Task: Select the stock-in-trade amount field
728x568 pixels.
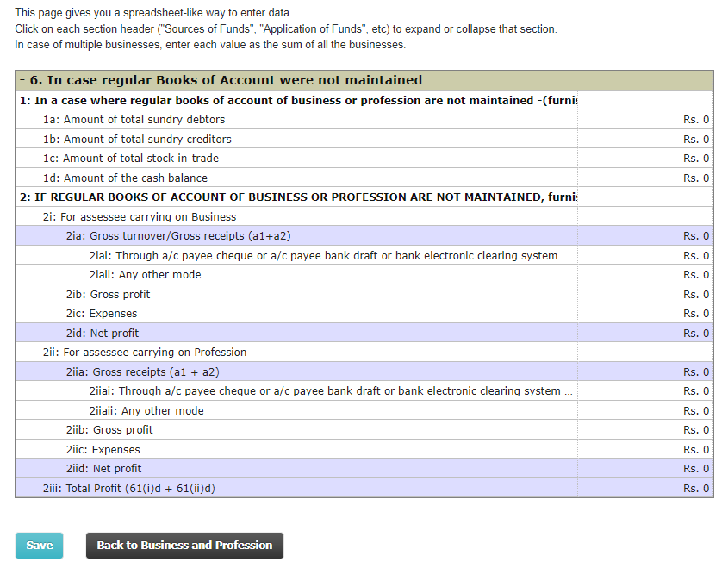Action: (645, 158)
